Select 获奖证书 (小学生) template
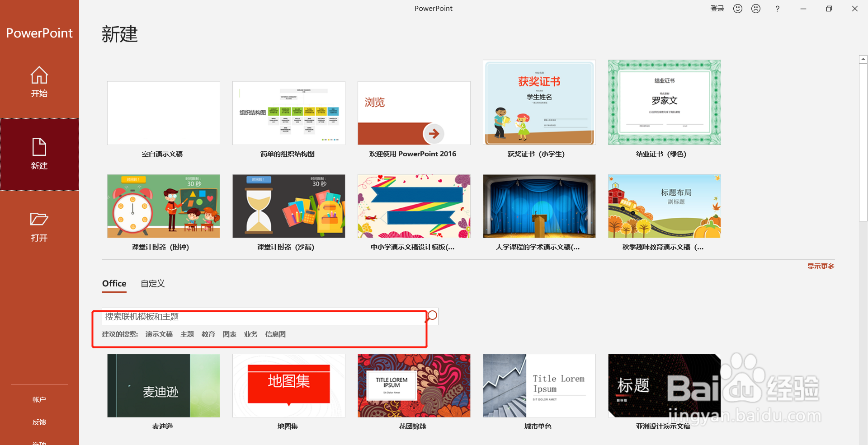Viewport: 868px width, 445px height. click(x=539, y=103)
